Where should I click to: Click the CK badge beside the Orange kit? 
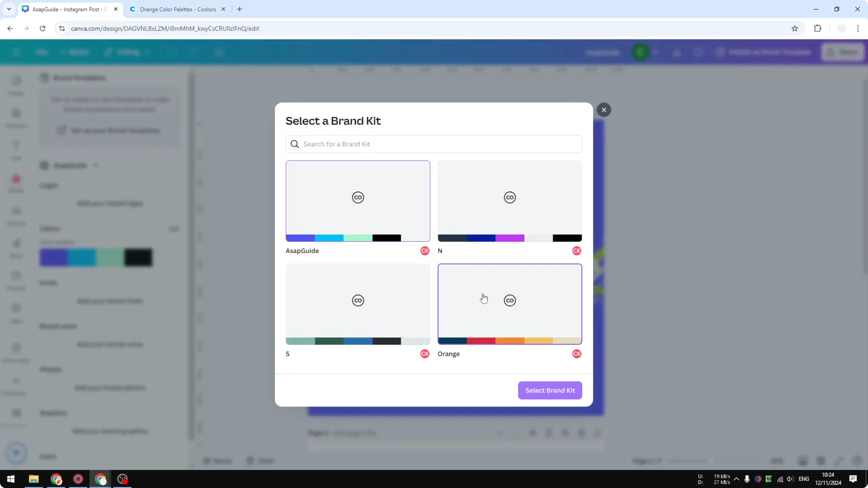576,354
